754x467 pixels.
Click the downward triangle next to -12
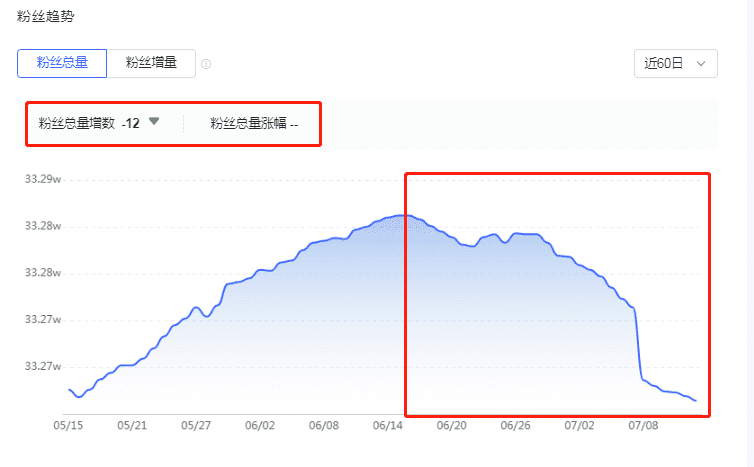(x=154, y=122)
